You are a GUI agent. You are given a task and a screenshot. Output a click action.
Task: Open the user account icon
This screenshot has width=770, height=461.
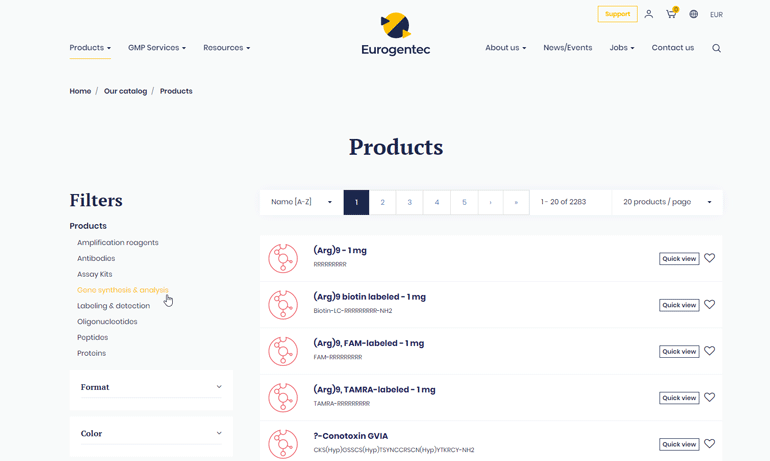tap(648, 14)
